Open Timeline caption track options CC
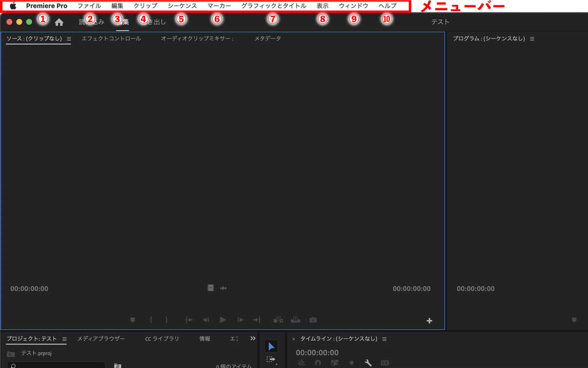 pos(385,363)
